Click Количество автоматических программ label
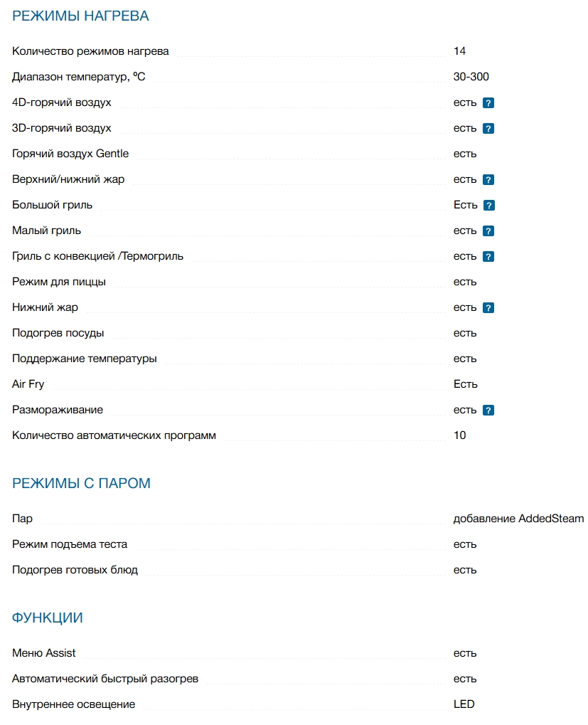 click(x=114, y=435)
